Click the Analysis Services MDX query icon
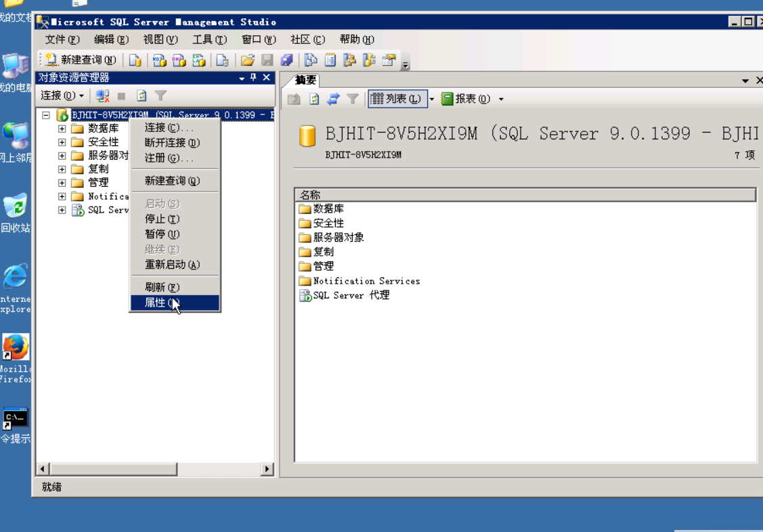The height and width of the screenshot is (532, 763). click(159, 60)
